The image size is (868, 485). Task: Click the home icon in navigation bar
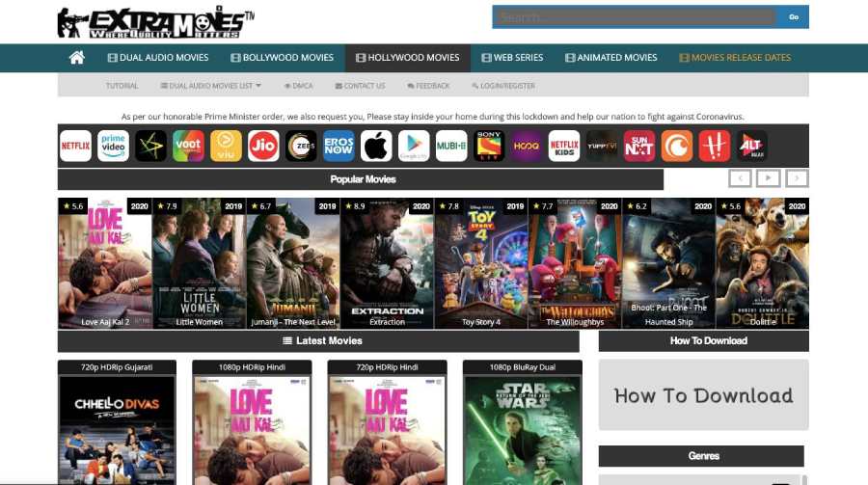(77, 58)
